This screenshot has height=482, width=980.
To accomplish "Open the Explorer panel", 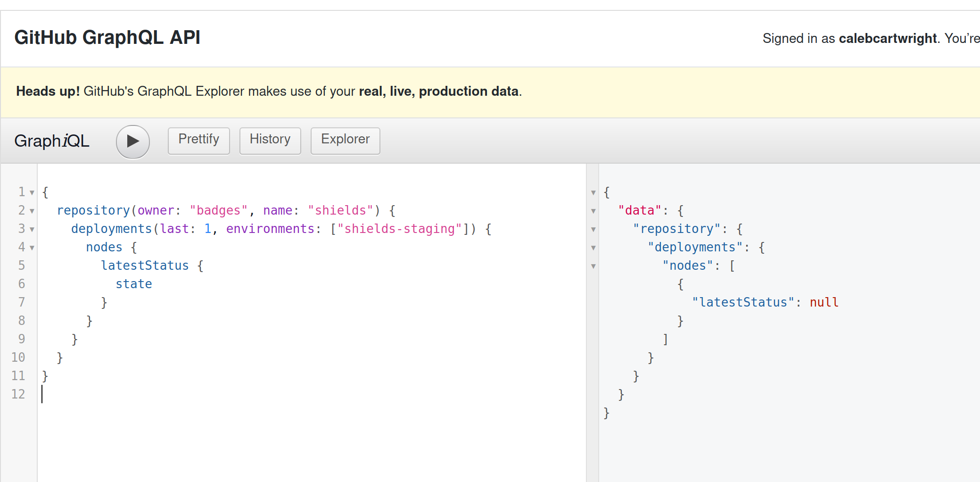I will tap(346, 141).
